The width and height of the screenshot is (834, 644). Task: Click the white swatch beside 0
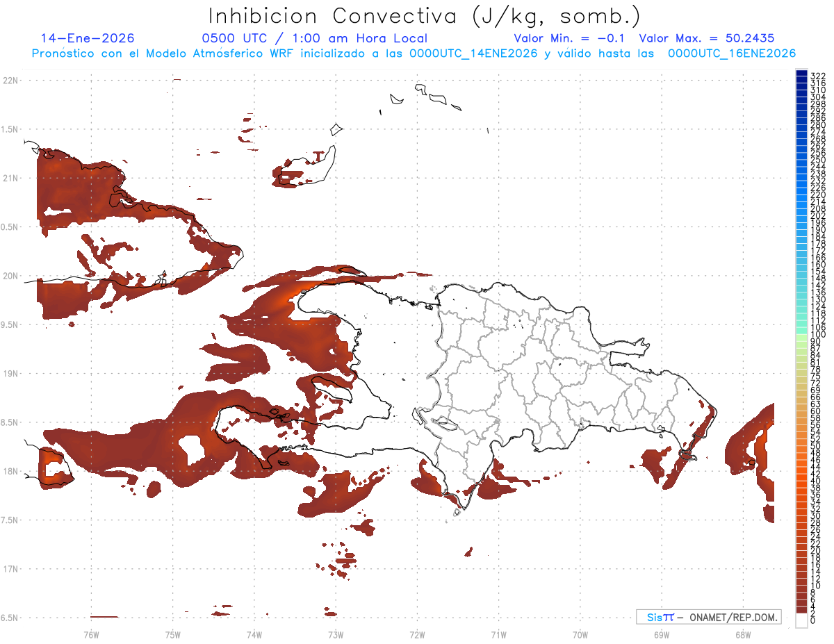801,621
